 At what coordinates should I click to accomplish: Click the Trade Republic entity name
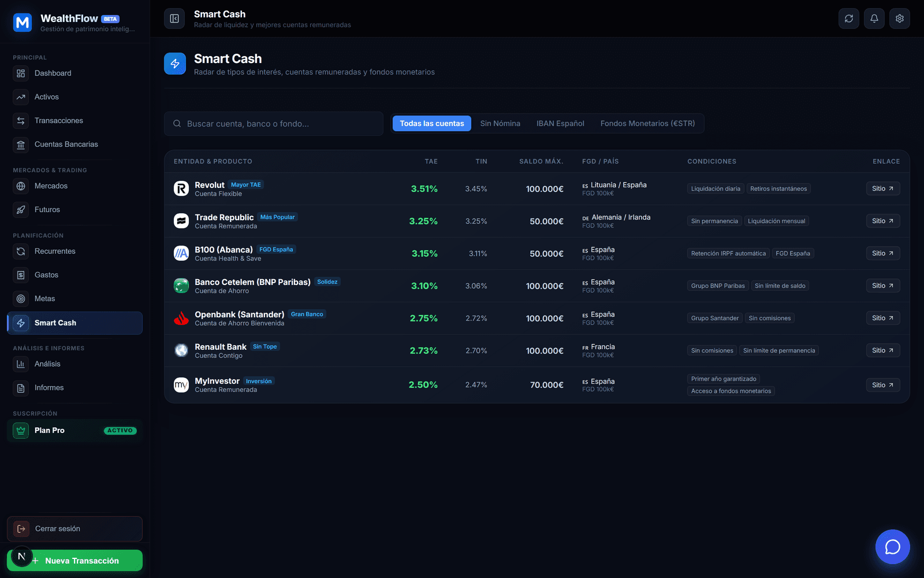pyautogui.click(x=224, y=217)
